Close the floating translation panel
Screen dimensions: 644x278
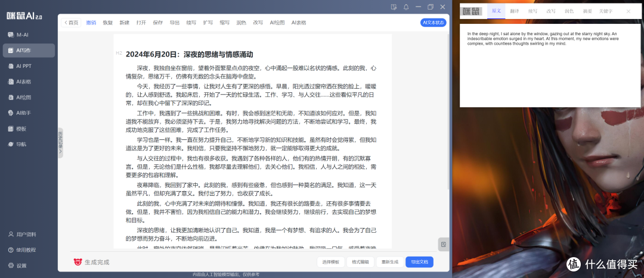coord(628,11)
